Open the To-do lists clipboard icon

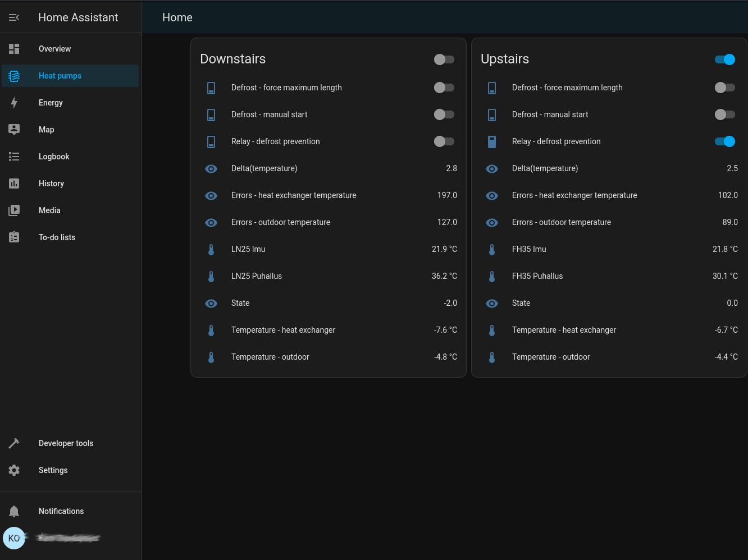pos(14,237)
